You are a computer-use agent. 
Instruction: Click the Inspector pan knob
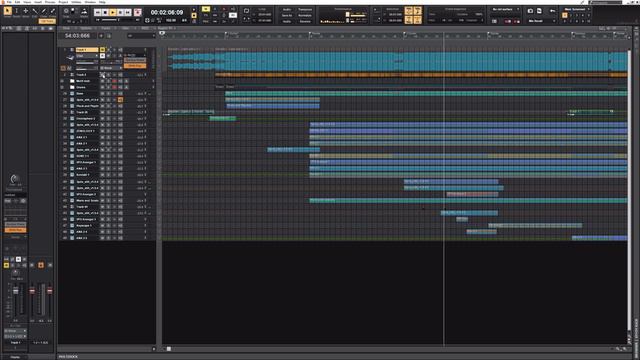[16, 272]
